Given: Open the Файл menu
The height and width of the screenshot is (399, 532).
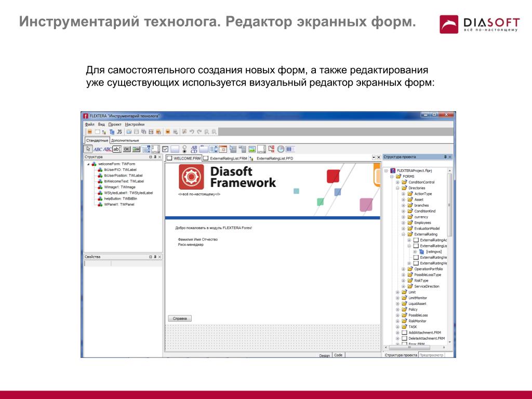Looking at the screenshot, I should coord(89,125).
